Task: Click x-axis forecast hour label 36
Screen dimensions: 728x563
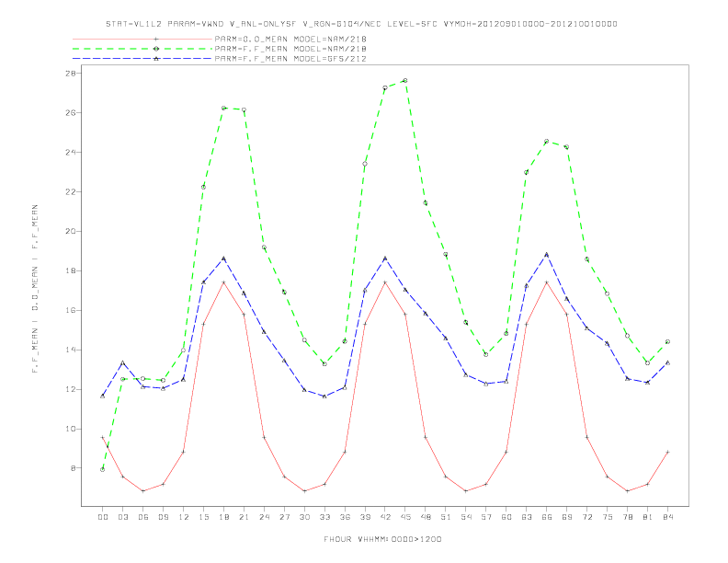Action: [x=345, y=517]
